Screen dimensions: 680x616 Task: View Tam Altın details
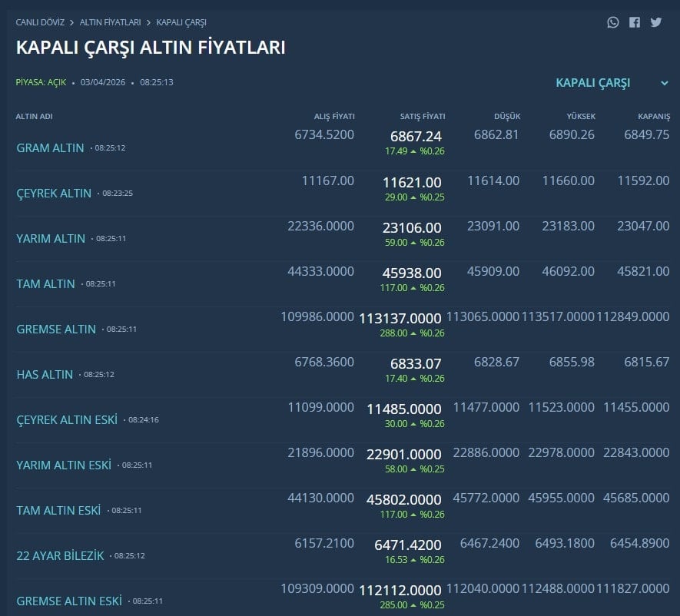pos(45,283)
